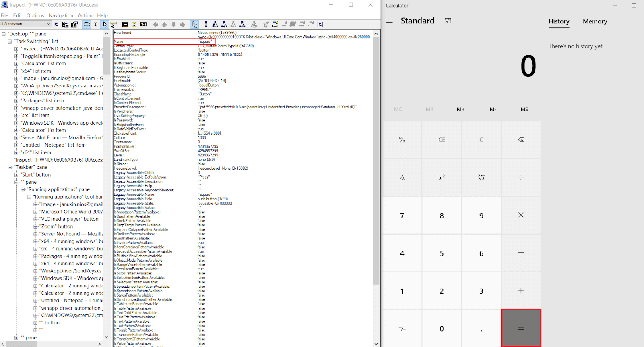The width and height of the screenshot is (644, 347).
Task: Click the left navigation arrow in Inspect
Action: click(155, 25)
